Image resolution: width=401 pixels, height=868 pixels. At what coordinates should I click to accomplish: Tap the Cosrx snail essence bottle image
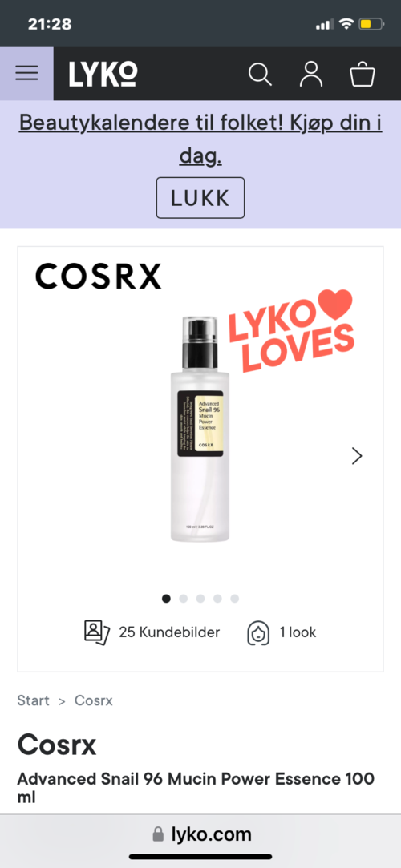(x=200, y=429)
